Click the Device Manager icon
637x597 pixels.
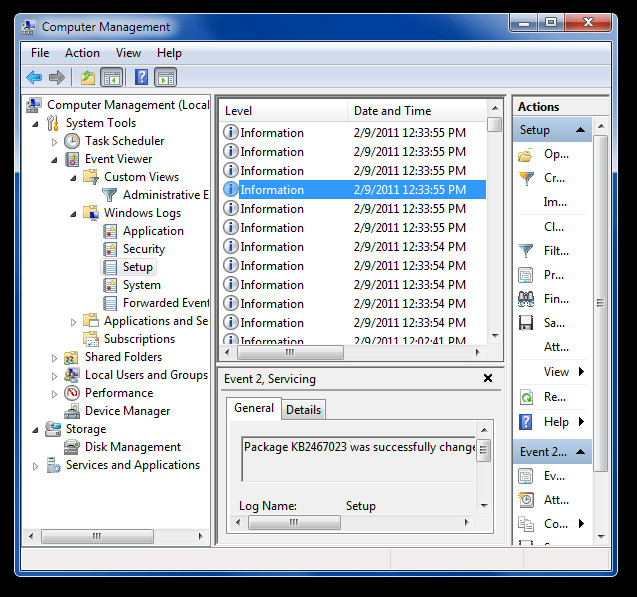click(x=72, y=411)
